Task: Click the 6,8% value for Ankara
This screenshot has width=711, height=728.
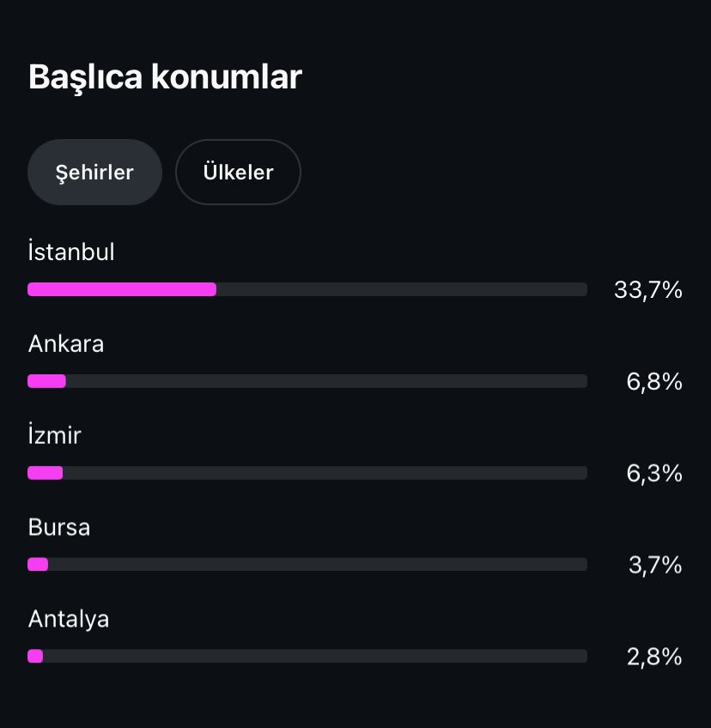Action: (x=653, y=382)
